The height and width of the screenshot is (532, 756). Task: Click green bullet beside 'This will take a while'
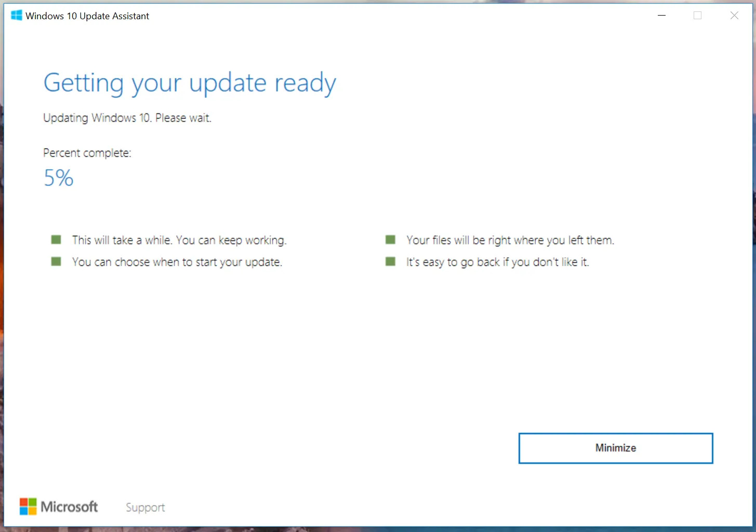point(56,240)
